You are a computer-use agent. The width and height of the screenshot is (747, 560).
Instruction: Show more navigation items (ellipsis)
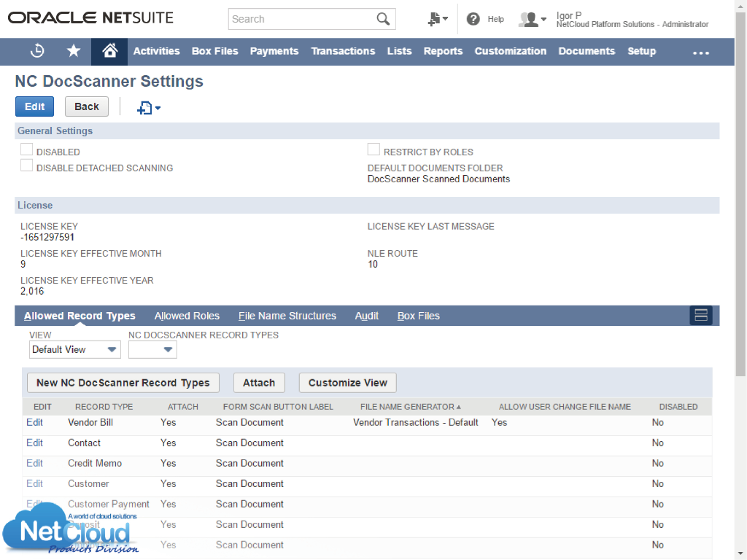tap(701, 52)
